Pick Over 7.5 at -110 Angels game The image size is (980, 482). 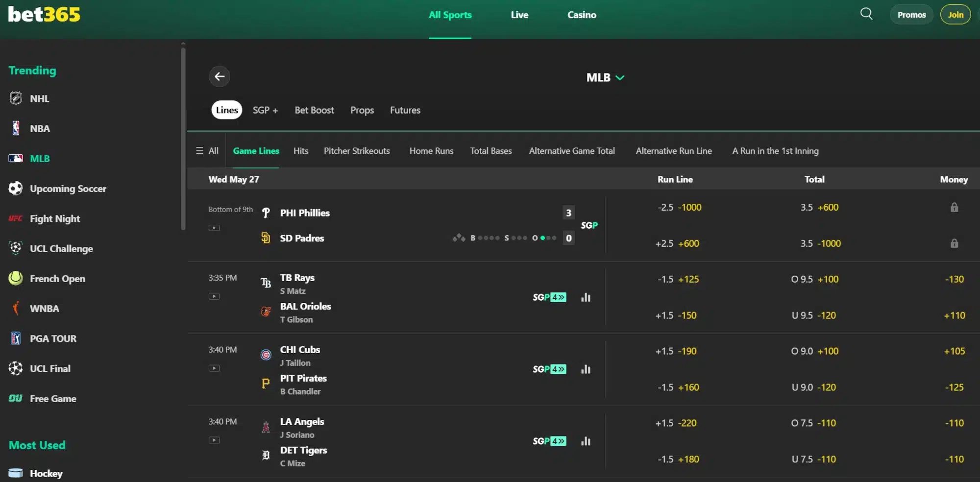click(813, 423)
